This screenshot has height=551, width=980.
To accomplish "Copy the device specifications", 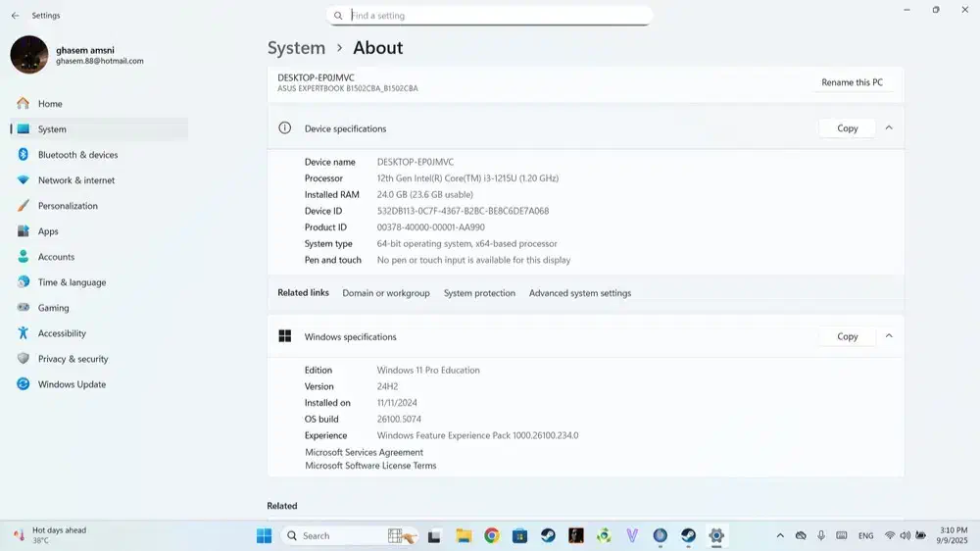I will [x=847, y=128].
